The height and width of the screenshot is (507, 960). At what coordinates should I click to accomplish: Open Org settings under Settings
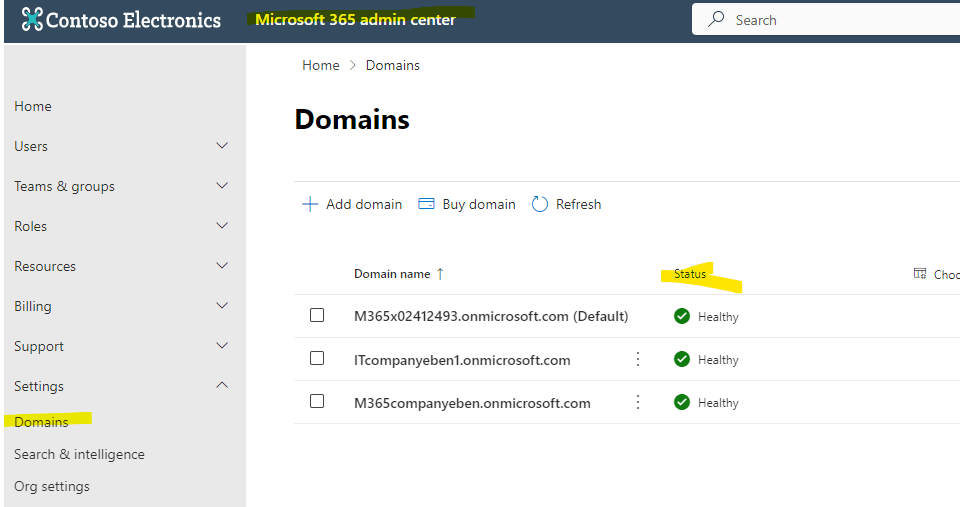coord(52,486)
